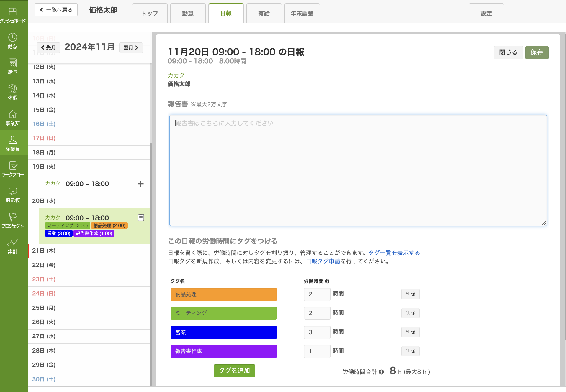Click the purple 報告書作成 tag bar
The width and height of the screenshot is (566, 392).
(223, 351)
